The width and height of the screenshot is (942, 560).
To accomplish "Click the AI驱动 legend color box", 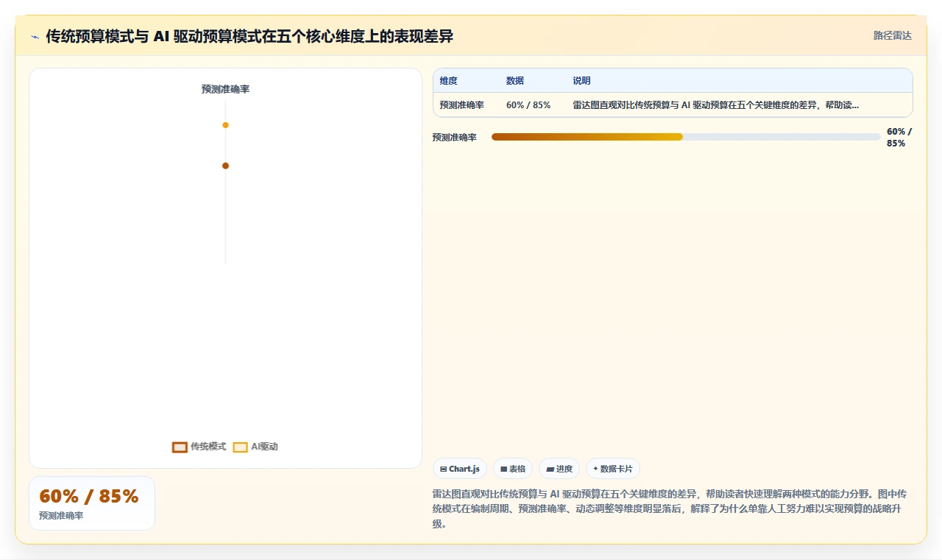I will (x=240, y=447).
